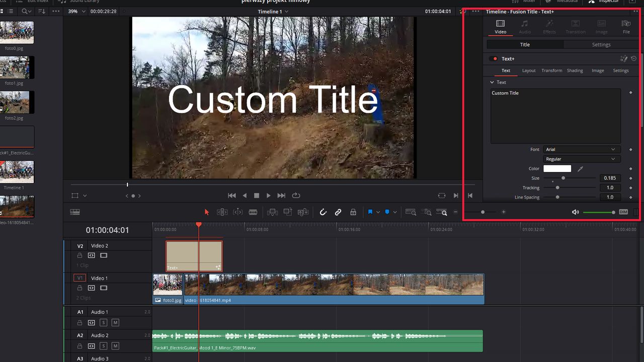Click the white text Color swatch

pyautogui.click(x=557, y=168)
